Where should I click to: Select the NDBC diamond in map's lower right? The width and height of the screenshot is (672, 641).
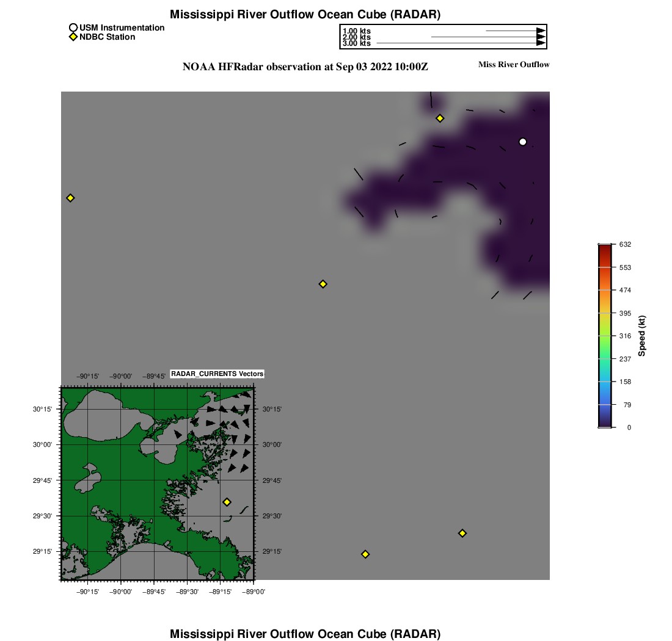[462, 534]
